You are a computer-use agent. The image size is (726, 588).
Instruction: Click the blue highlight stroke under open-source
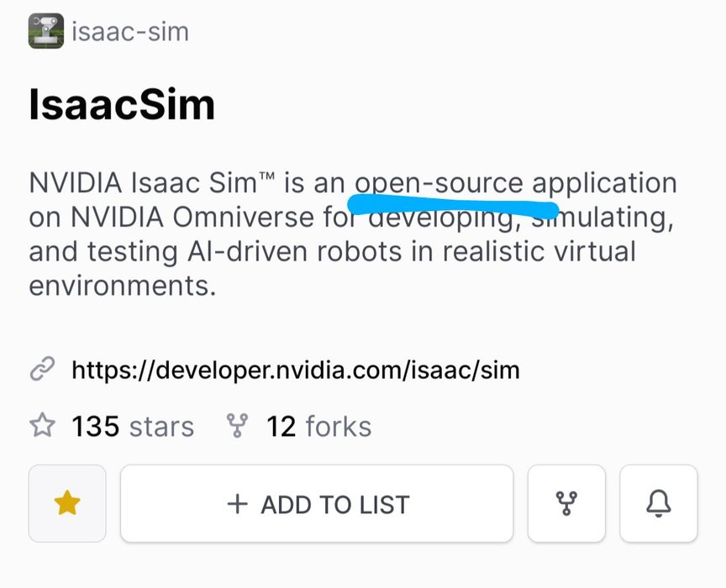pos(454,202)
